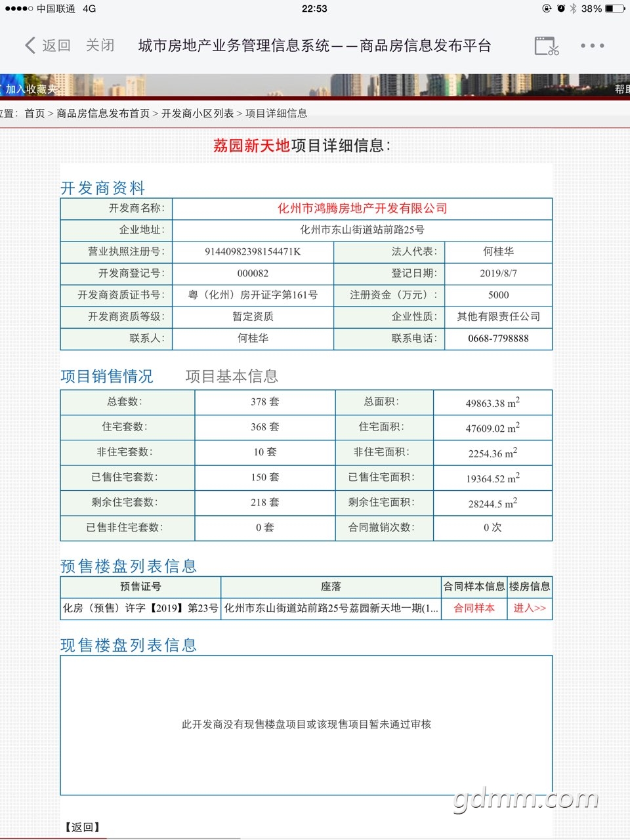
Task: Click the total area value 49863.38 m²
Action: coord(493,402)
